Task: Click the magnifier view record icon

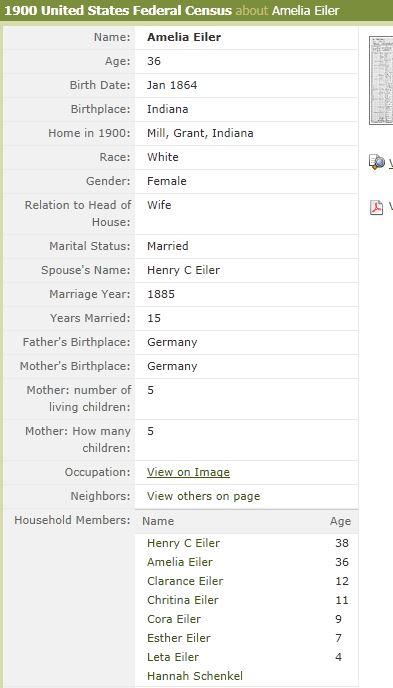Action: (x=376, y=162)
